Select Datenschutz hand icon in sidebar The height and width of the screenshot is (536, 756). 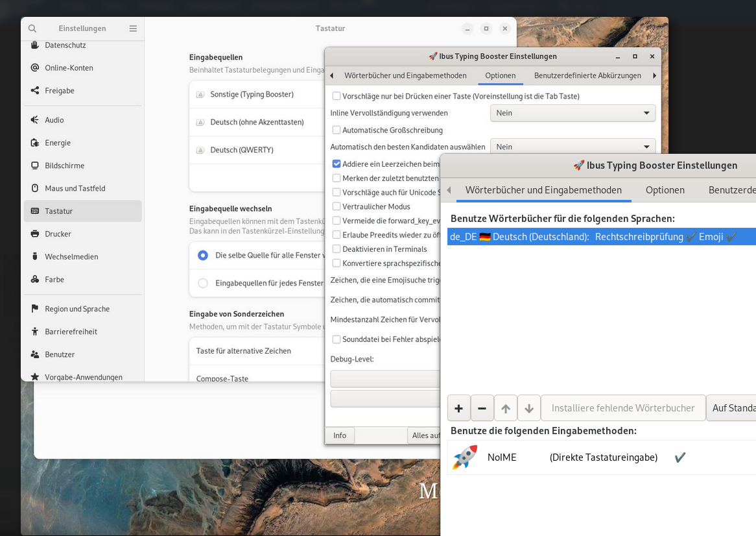tap(35, 45)
